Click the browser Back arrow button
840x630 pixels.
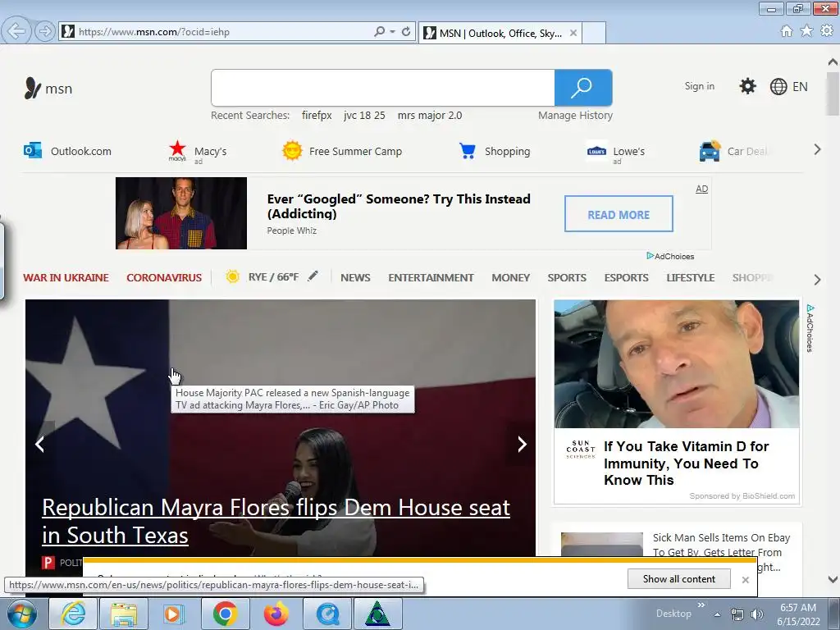pyautogui.click(x=16, y=31)
